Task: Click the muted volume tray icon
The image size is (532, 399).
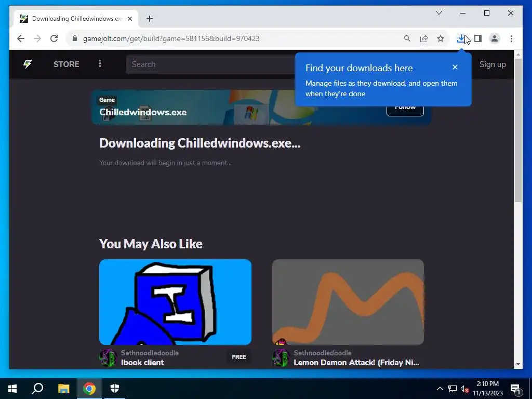Action: [465, 389]
